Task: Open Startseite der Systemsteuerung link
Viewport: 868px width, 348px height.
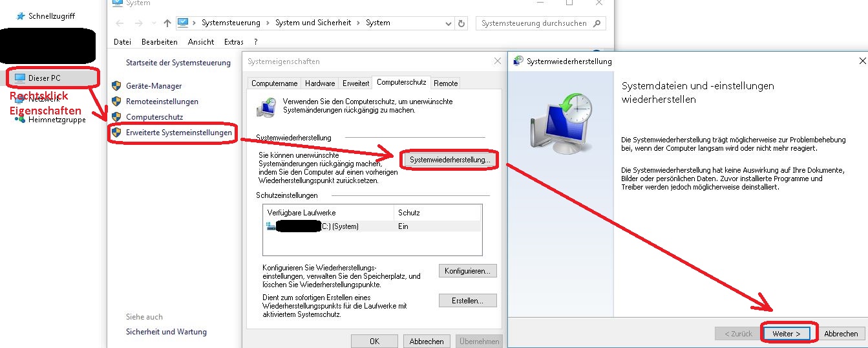Action: tap(178, 63)
